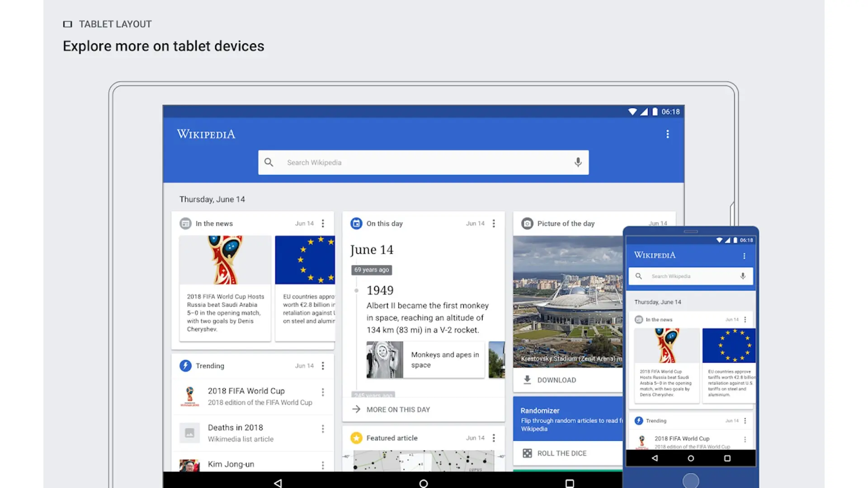Open the phone Wikipedia overflow menu
Viewport: 868px width, 488px height.
(744, 256)
